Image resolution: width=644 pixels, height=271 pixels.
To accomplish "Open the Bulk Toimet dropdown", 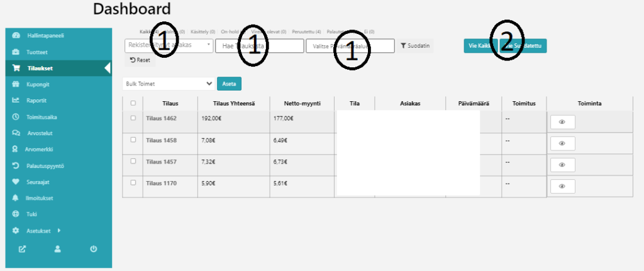I will (x=169, y=83).
